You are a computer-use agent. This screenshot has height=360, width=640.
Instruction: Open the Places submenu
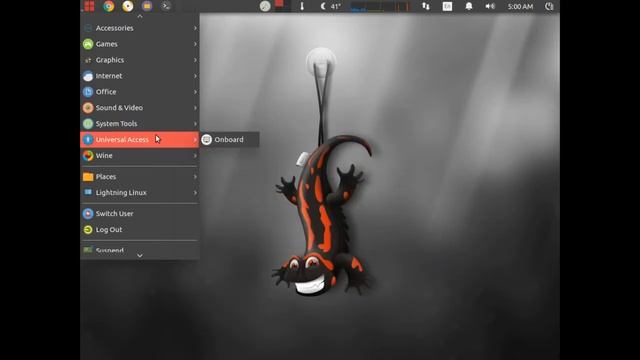(140, 177)
